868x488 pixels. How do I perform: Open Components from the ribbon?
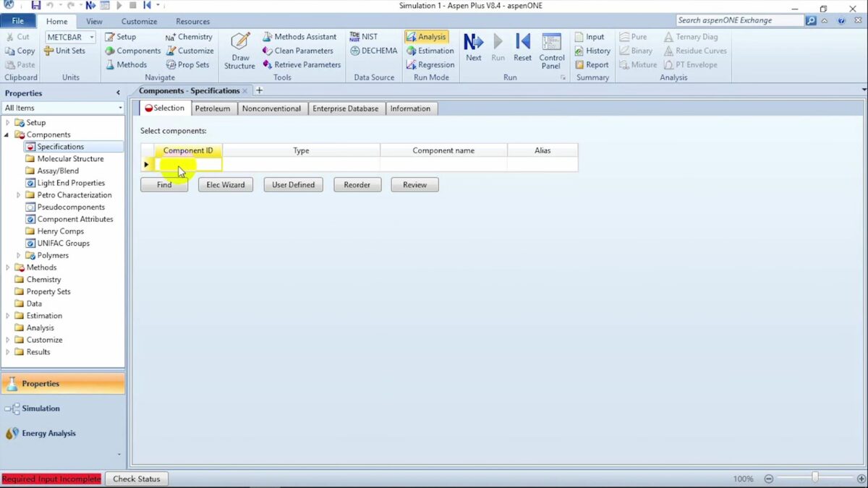tap(132, 51)
